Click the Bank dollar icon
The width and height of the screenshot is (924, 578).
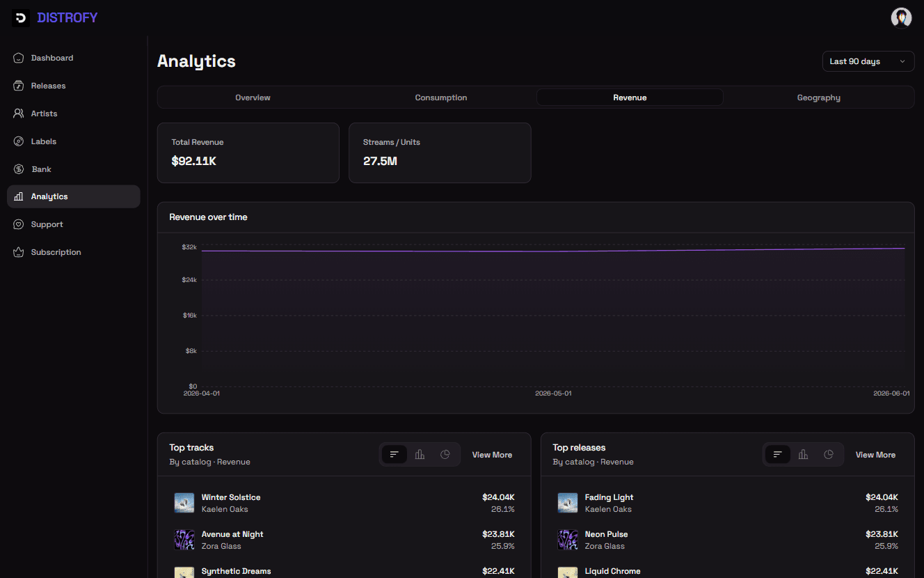[19, 169]
